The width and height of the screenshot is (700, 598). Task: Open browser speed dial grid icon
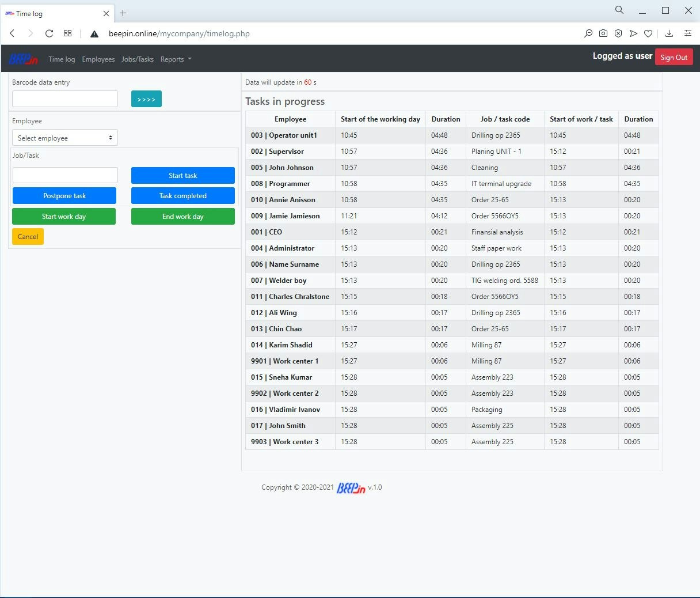[x=67, y=33]
